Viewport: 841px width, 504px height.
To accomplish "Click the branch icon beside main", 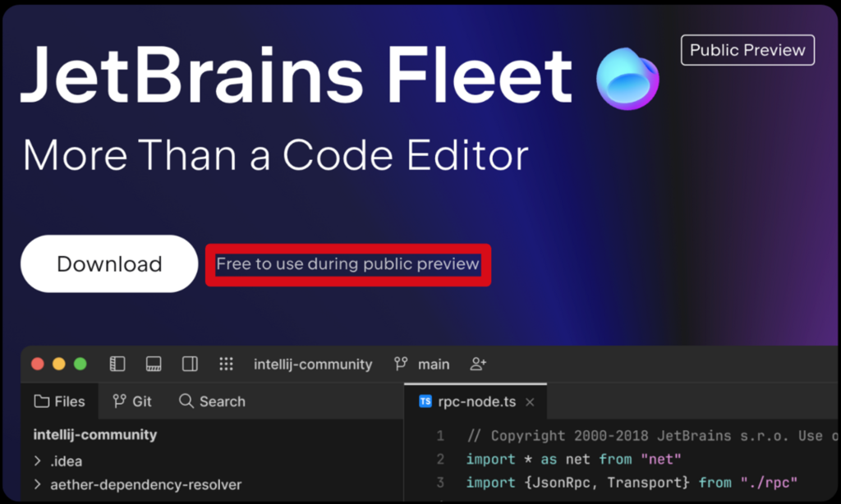I will [x=401, y=364].
